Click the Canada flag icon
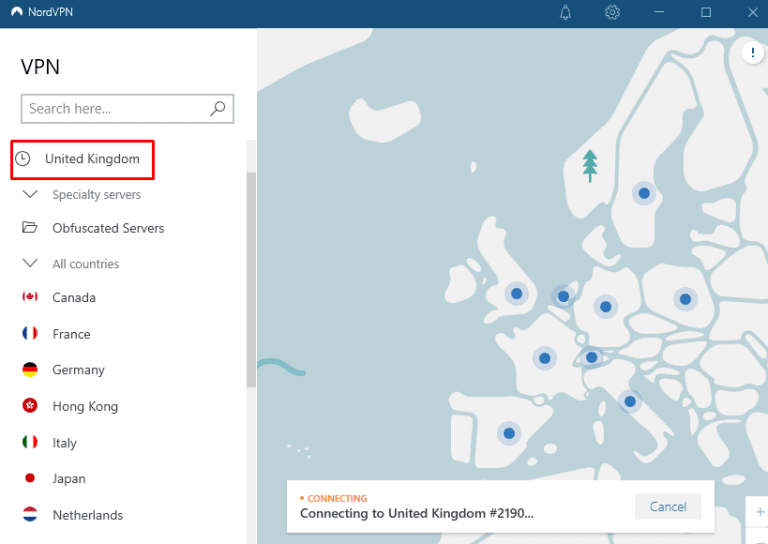768x544 pixels. (30, 297)
